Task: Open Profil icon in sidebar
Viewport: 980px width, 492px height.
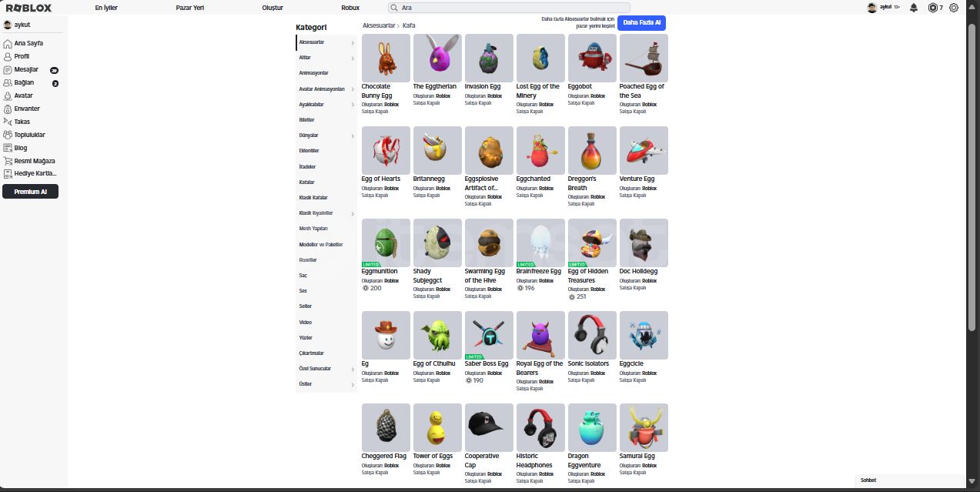Action: (x=8, y=56)
